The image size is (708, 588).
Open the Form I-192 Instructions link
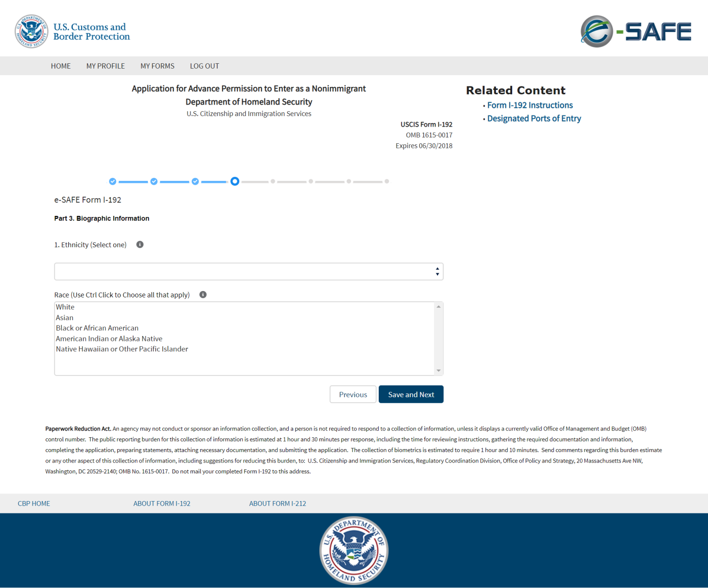pos(530,105)
